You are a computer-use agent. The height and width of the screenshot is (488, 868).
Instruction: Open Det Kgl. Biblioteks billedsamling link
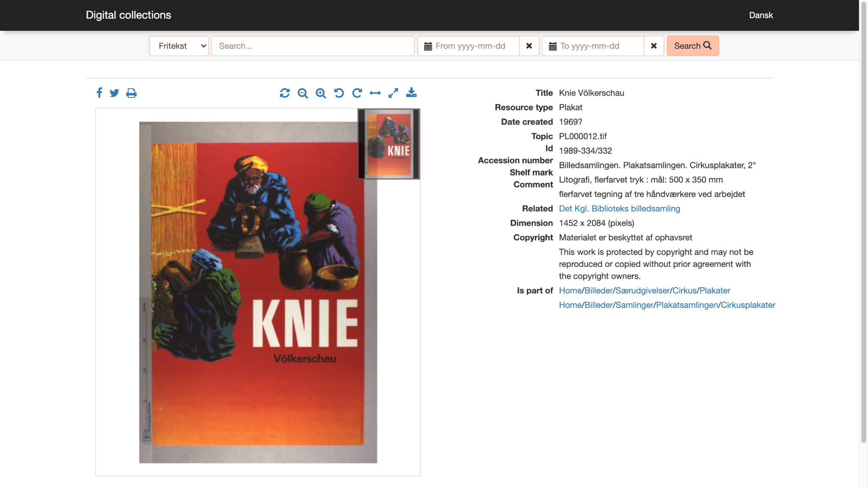(619, 208)
